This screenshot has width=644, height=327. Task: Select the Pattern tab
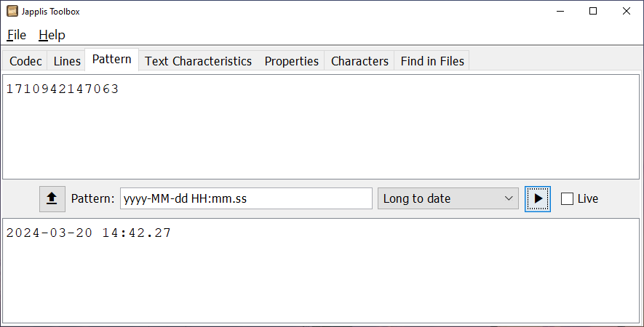(x=112, y=60)
